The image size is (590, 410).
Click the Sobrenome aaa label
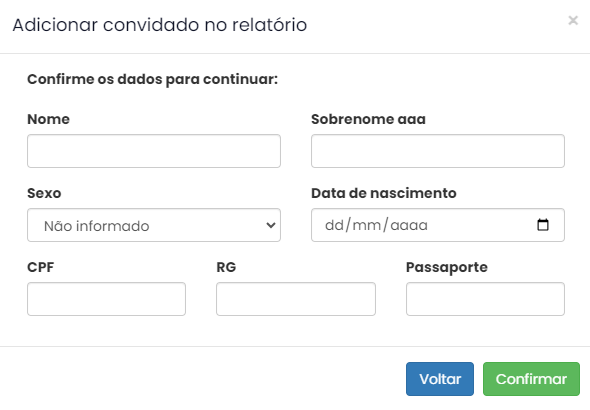click(x=368, y=119)
